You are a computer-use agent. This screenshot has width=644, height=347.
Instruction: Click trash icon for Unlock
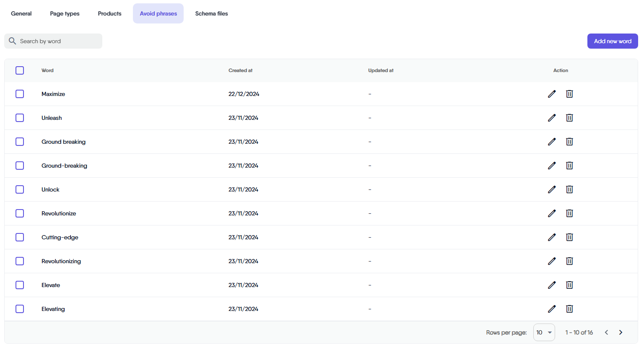[x=569, y=189]
